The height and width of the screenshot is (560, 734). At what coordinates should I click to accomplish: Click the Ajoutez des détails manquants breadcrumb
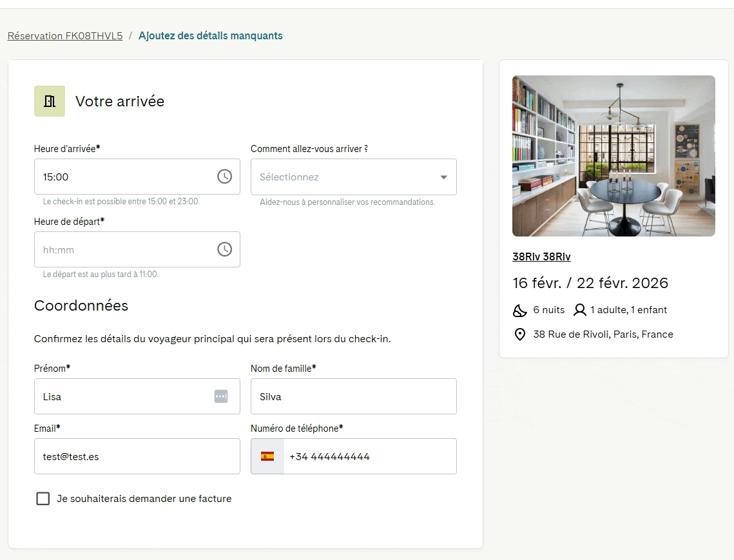click(x=211, y=36)
